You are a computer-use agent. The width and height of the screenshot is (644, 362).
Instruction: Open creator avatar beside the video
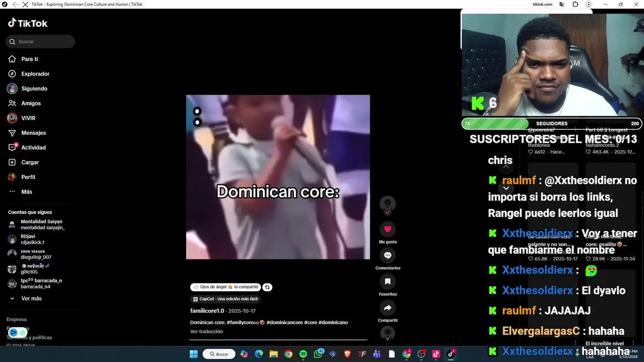pyautogui.click(x=387, y=204)
